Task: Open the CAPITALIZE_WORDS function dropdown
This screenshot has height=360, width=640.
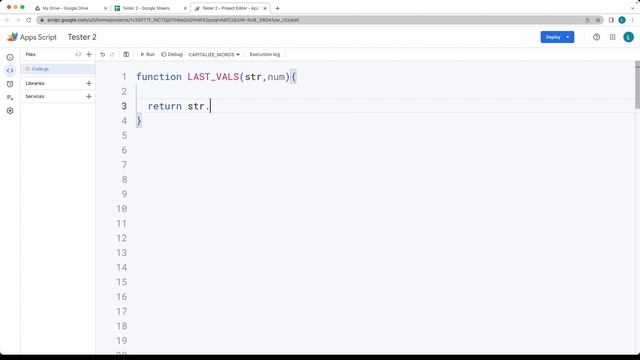Action: 214,54
